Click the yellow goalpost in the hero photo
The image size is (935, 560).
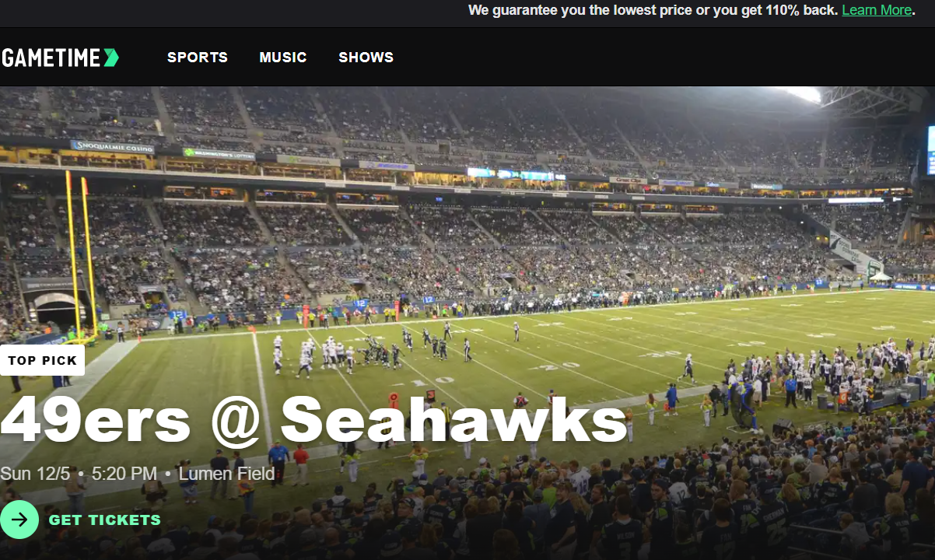(x=81, y=257)
